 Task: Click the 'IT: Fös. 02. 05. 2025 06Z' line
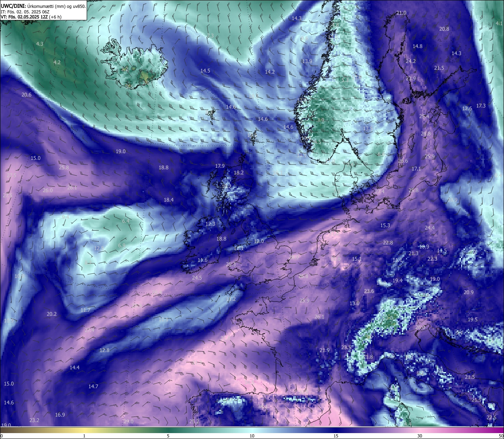(x=25, y=12)
